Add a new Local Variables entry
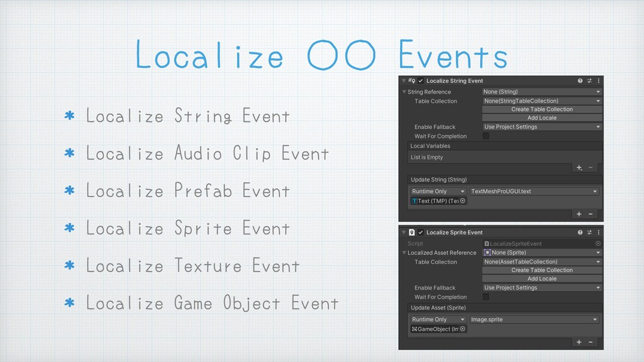The width and height of the screenshot is (644, 362). click(x=579, y=167)
